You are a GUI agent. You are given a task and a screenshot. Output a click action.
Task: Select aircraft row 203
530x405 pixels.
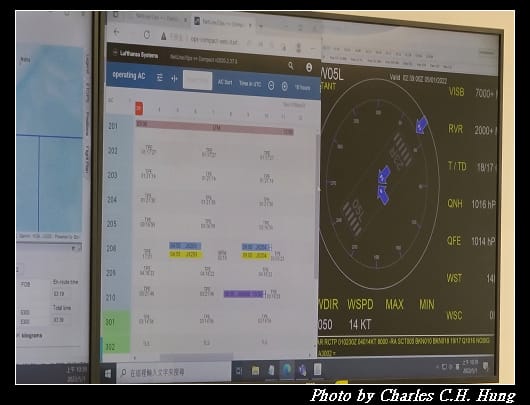[112, 175]
